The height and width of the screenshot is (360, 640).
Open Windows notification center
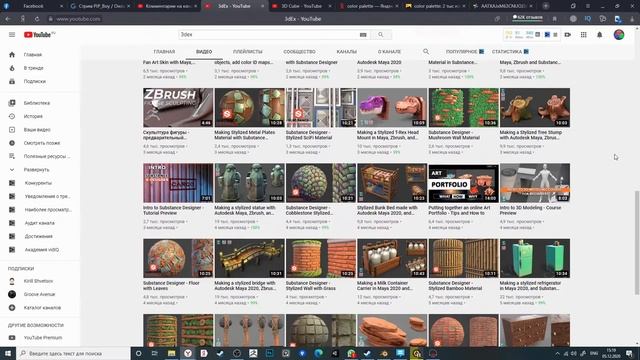pyautogui.click(x=629, y=353)
